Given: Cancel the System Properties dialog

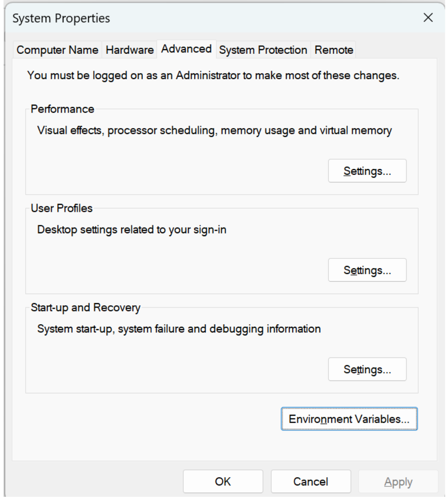Looking at the screenshot, I should (311, 481).
